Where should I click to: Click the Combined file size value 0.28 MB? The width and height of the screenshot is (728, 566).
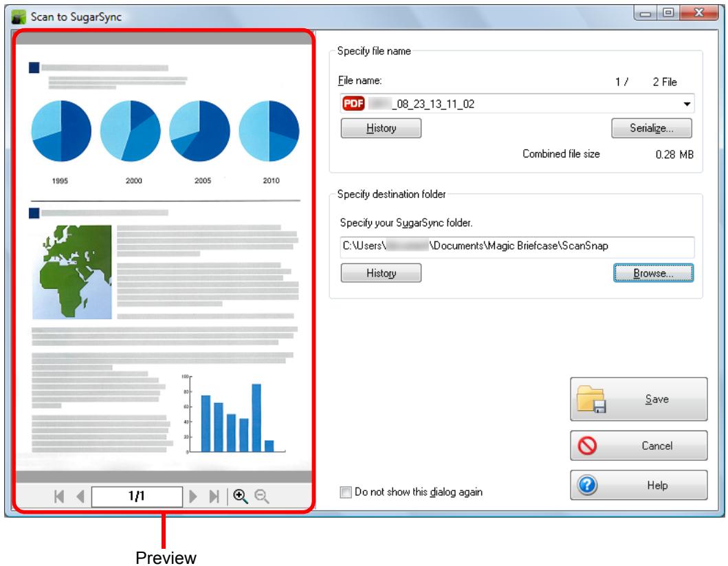point(674,154)
